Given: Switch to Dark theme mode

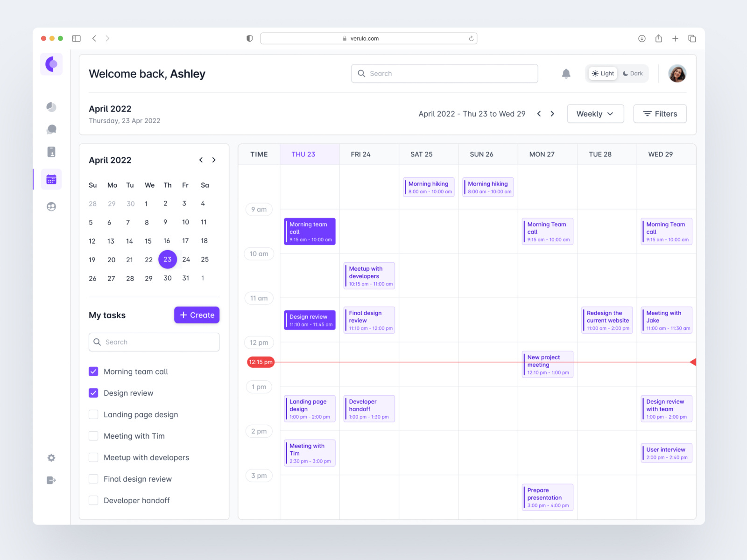Looking at the screenshot, I should tap(633, 73).
